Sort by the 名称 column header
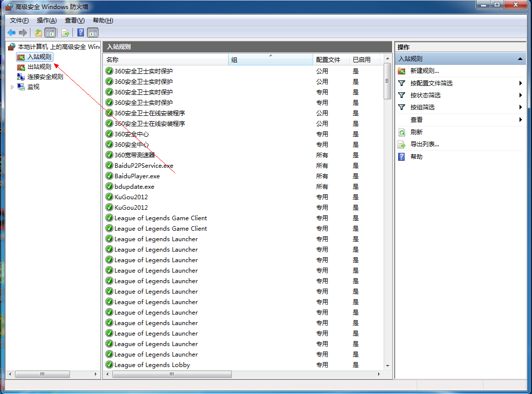 coord(166,60)
